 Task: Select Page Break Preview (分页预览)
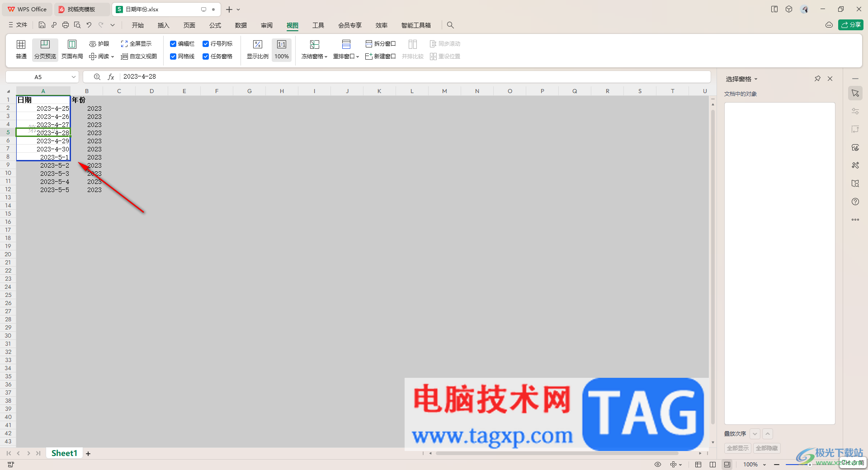pyautogui.click(x=45, y=50)
